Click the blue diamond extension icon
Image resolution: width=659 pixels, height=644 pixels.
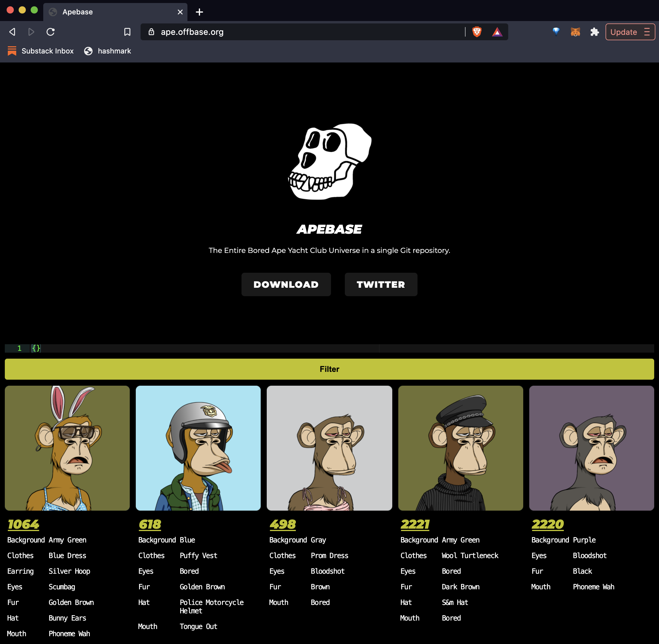tap(556, 32)
